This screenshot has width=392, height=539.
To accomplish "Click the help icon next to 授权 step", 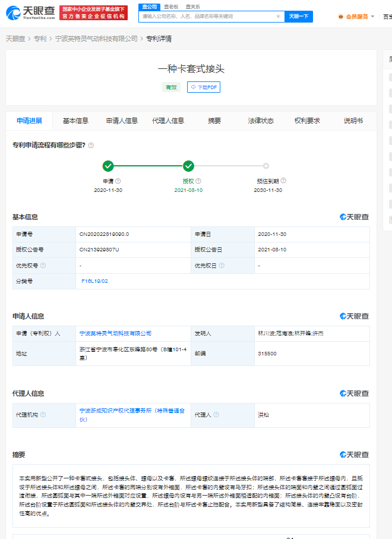I will click(198, 181).
